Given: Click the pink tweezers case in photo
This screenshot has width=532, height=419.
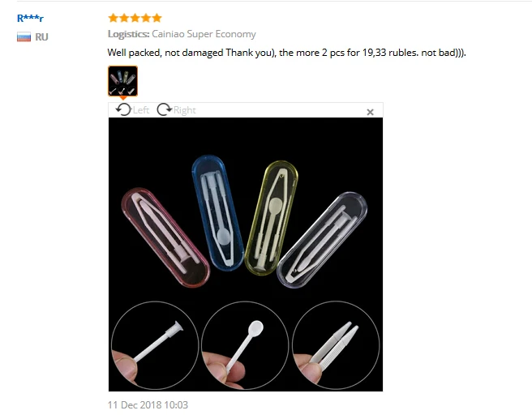Looking at the screenshot, I should pyautogui.click(x=165, y=237).
